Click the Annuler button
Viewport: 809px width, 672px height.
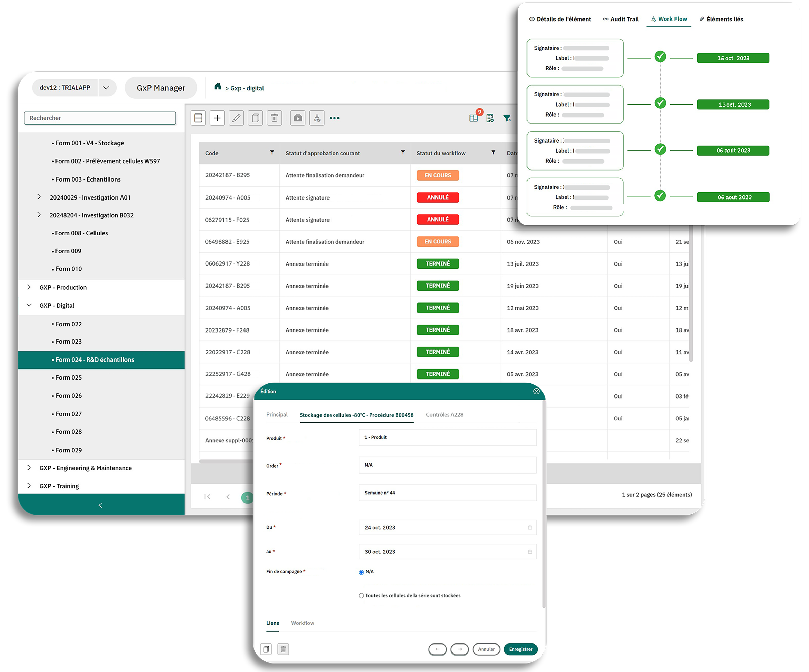pos(486,649)
